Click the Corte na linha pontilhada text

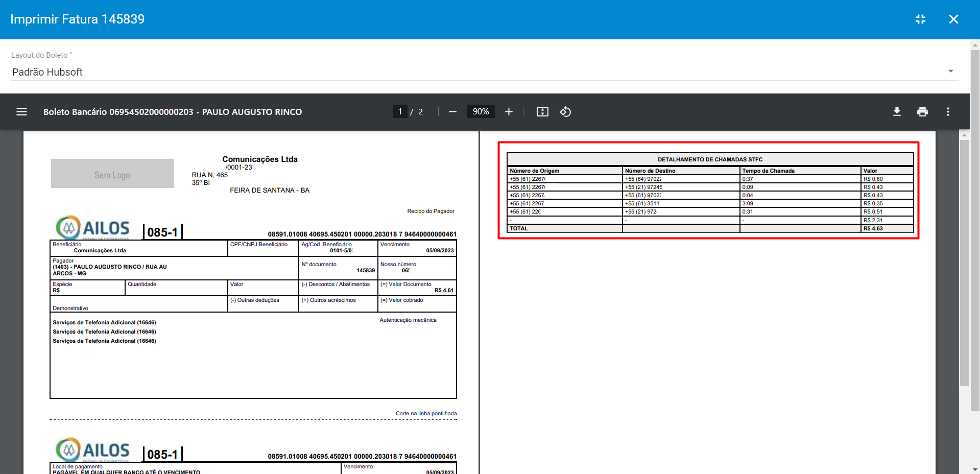[x=426, y=413]
